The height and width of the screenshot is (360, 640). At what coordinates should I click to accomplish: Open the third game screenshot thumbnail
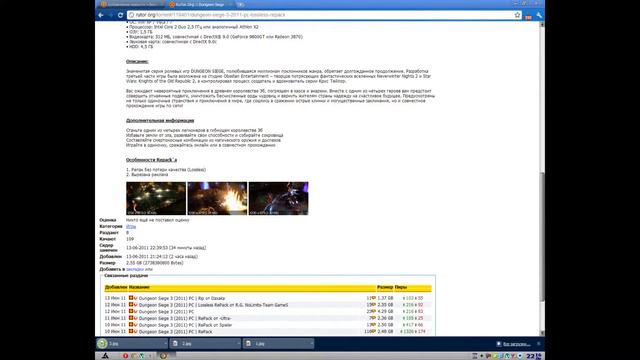tap(278, 198)
